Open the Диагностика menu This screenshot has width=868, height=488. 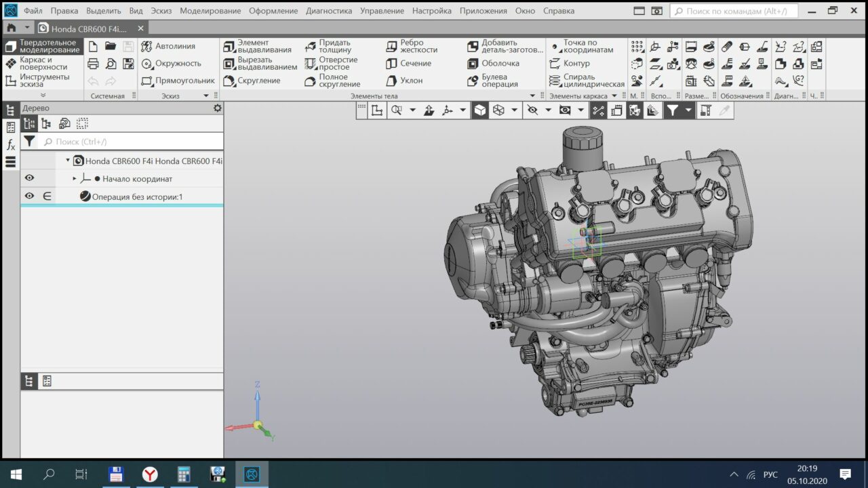tap(329, 11)
